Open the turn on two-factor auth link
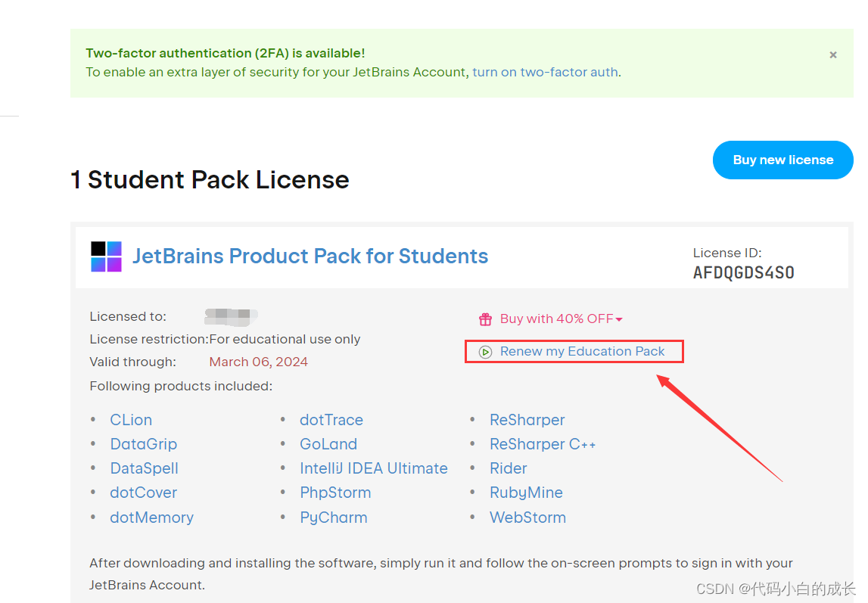This screenshot has height=603, width=868. [x=545, y=73]
